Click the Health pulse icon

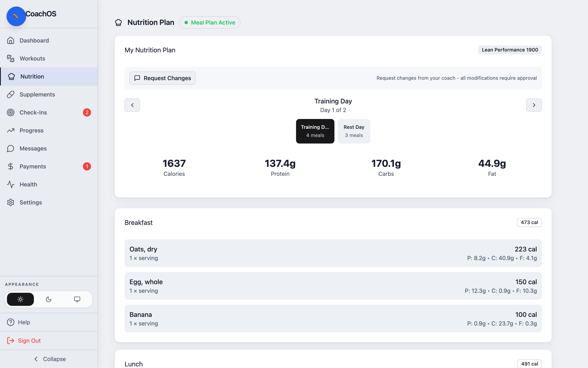(x=11, y=184)
